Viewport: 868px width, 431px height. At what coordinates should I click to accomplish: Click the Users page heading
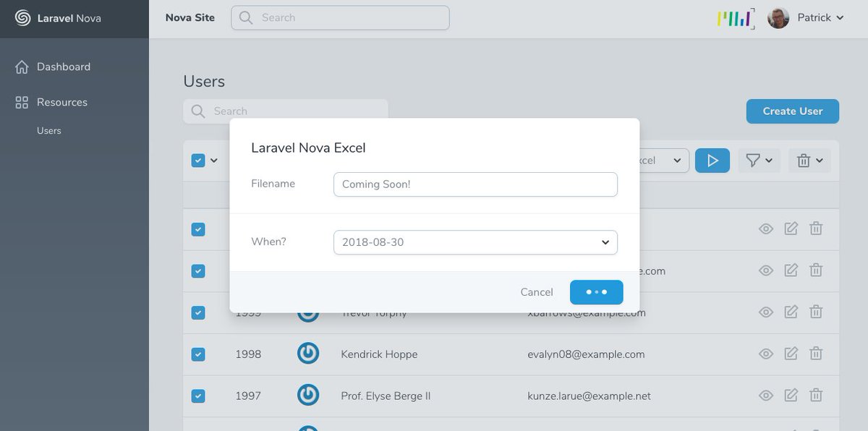click(x=204, y=81)
